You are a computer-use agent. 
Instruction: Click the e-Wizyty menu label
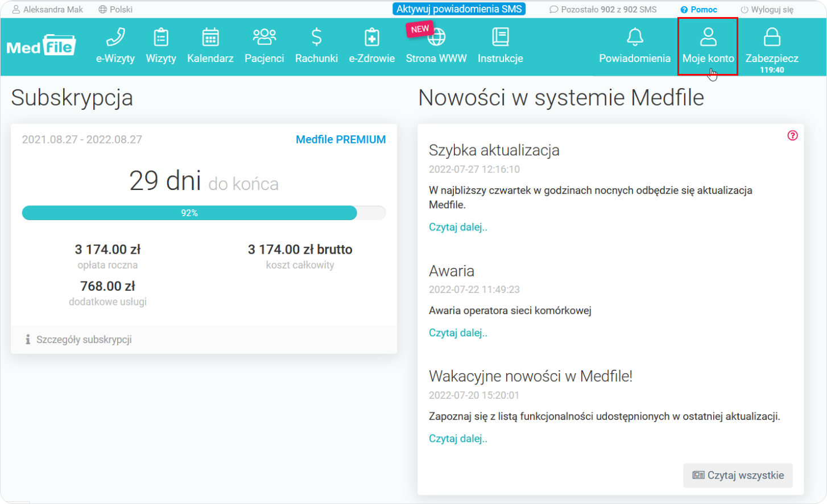pyautogui.click(x=115, y=59)
